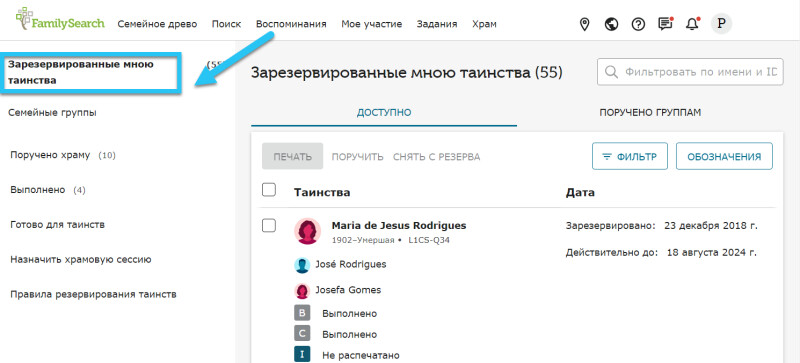
Task: Click the search magnifier icon in filter field
Action: click(610, 72)
